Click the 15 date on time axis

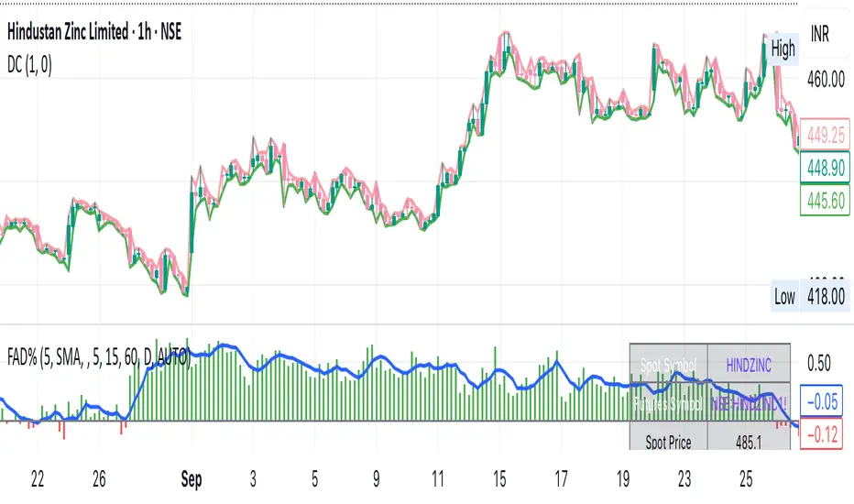501,477
